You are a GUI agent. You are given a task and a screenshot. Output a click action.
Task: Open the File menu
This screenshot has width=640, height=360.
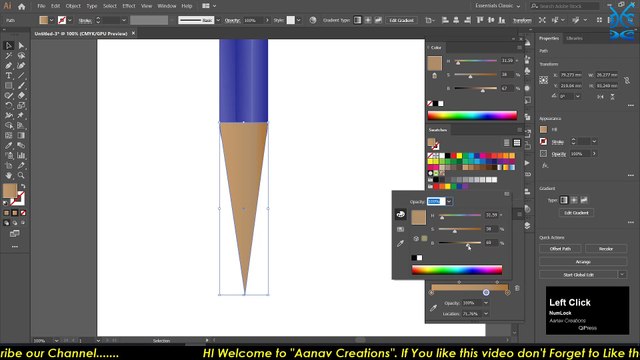(41, 6)
